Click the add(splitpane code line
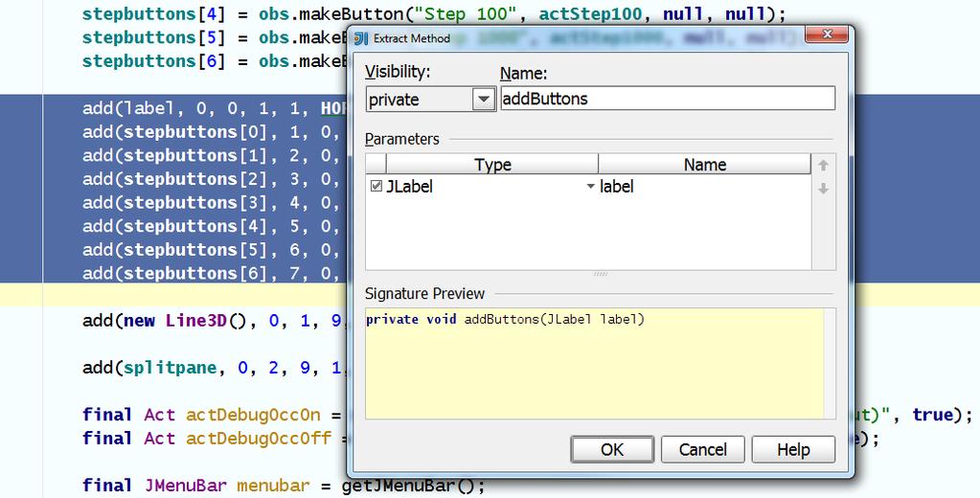 [x=213, y=368]
